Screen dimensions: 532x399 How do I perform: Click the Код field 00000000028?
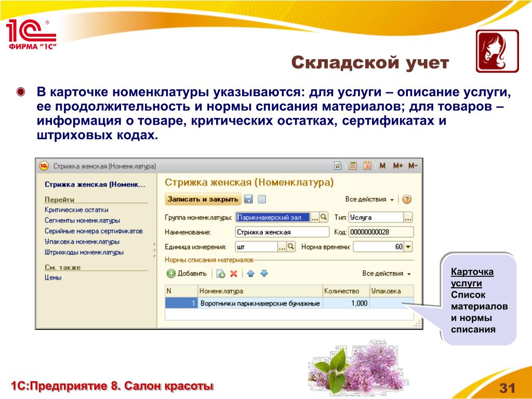381,232
